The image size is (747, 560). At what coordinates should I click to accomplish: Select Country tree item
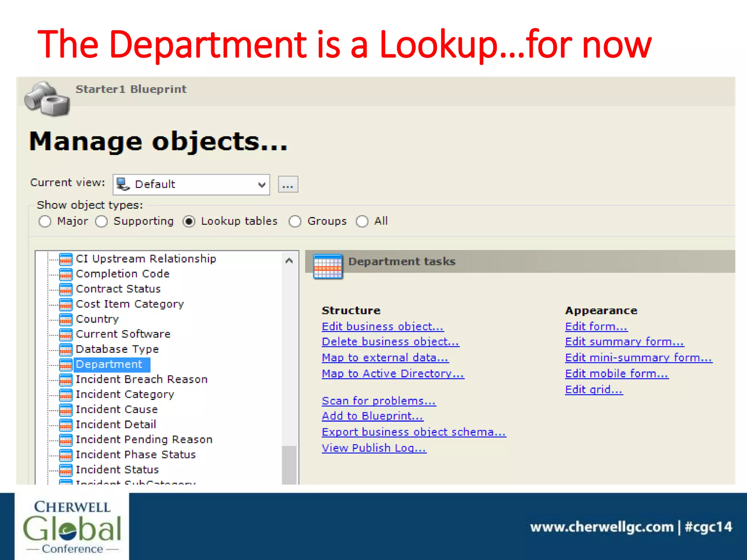(97, 319)
